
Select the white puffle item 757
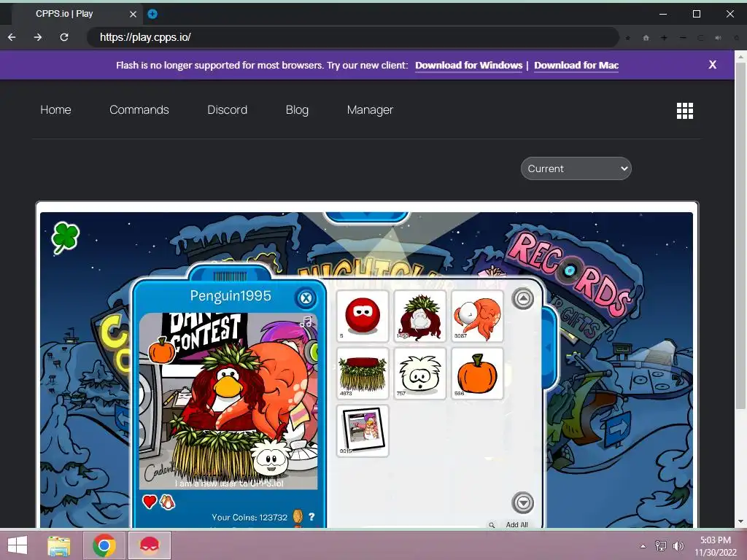419,373
